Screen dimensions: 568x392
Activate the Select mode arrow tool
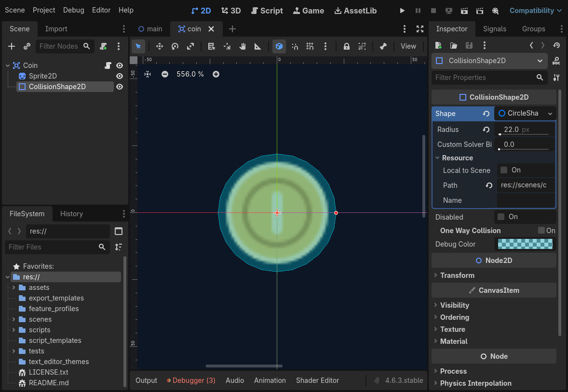point(138,46)
